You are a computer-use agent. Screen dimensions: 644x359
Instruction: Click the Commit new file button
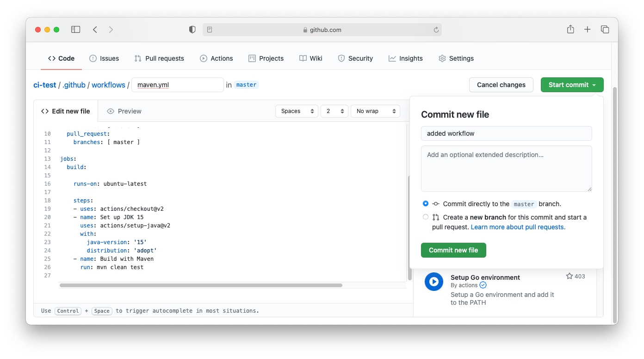click(453, 250)
